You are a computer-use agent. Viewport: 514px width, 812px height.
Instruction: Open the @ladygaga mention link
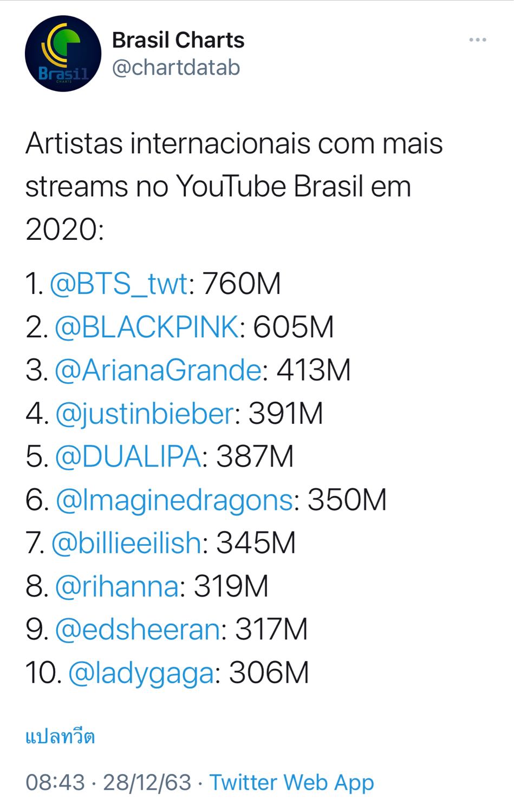141,673
